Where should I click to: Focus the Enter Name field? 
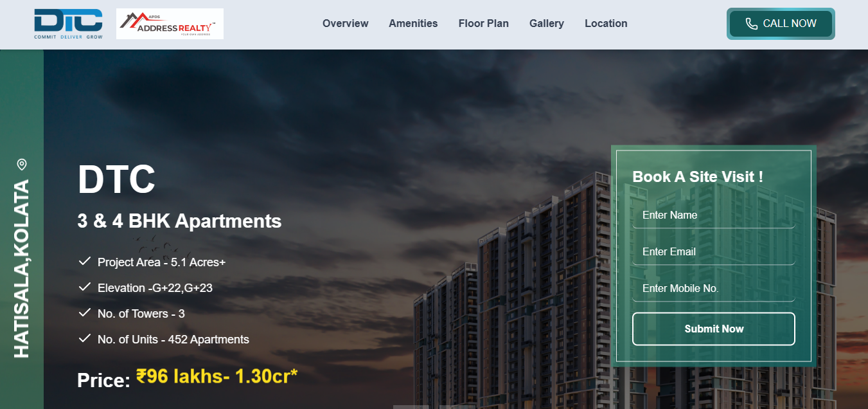pyautogui.click(x=713, y=215)
